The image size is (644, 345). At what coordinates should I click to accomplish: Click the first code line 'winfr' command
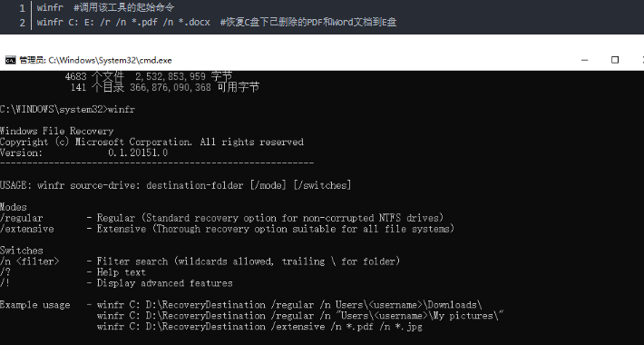point(50,8)
